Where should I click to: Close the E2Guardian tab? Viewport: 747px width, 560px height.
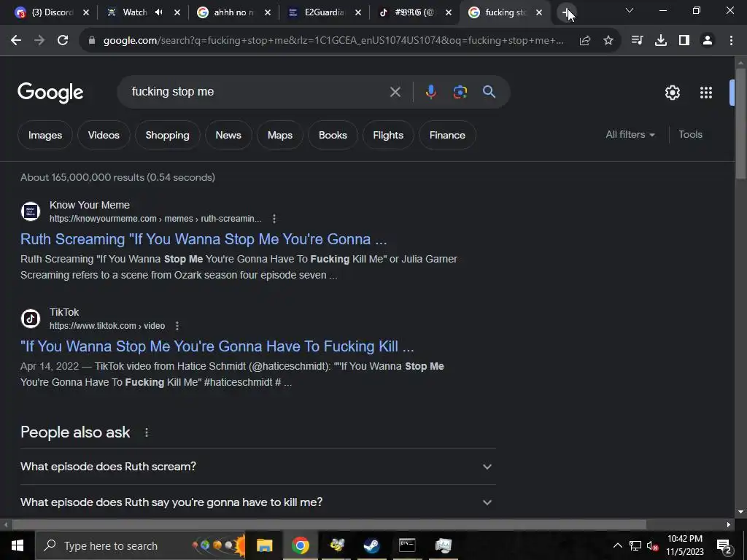(357, 13)
